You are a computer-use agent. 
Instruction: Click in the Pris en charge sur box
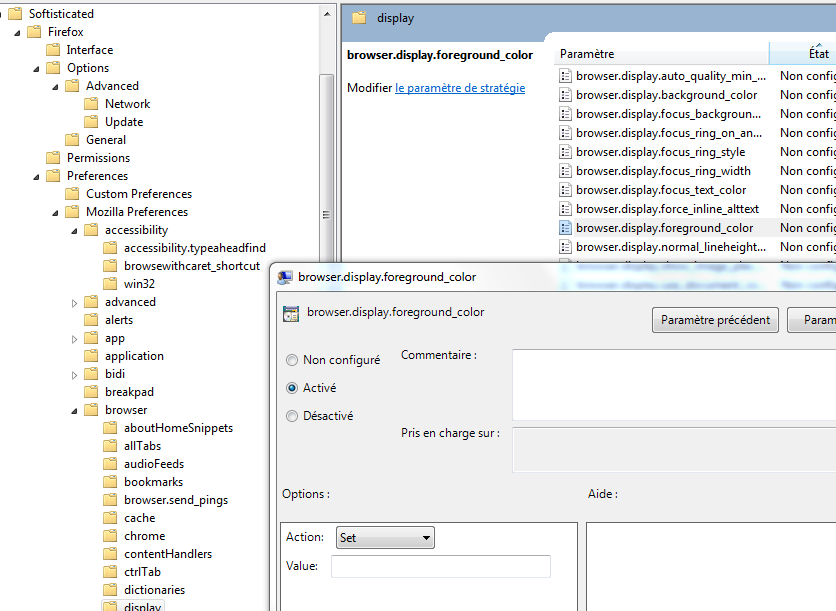coord(674,449)
